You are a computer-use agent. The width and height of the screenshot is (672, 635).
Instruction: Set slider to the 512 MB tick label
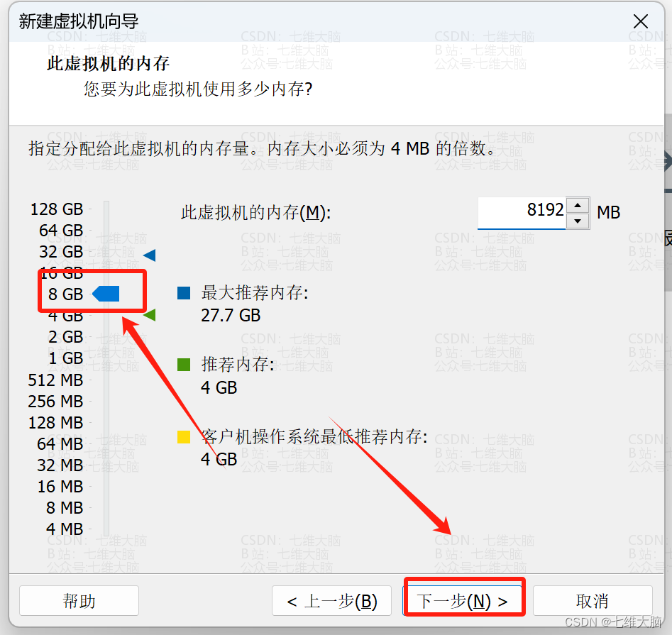coord(56,380)
